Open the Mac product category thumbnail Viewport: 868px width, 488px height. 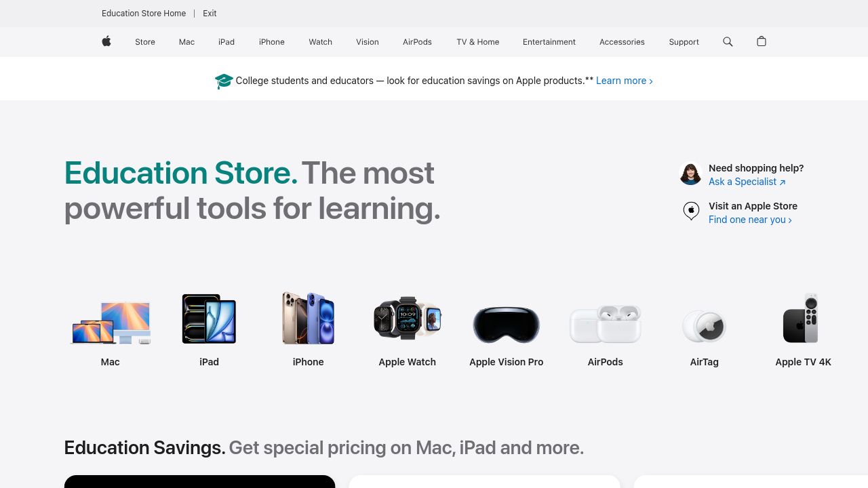(111, 323)
